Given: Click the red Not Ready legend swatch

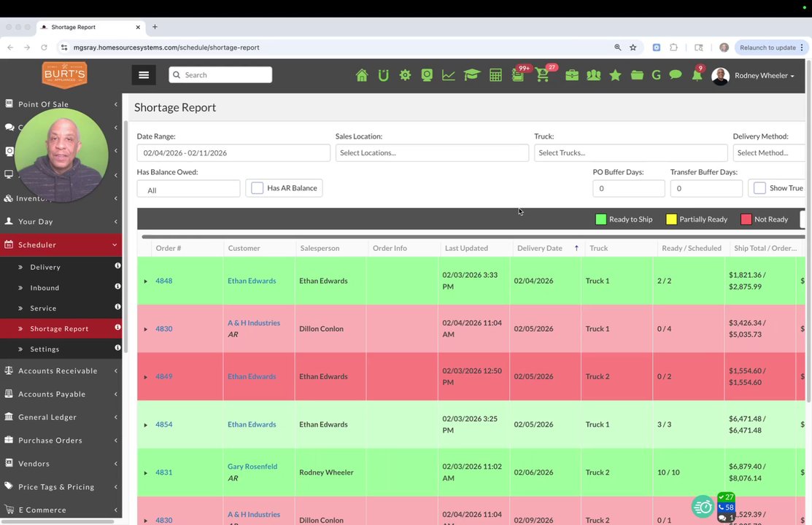Looking at the screenshot, I should tap(746, 219).
